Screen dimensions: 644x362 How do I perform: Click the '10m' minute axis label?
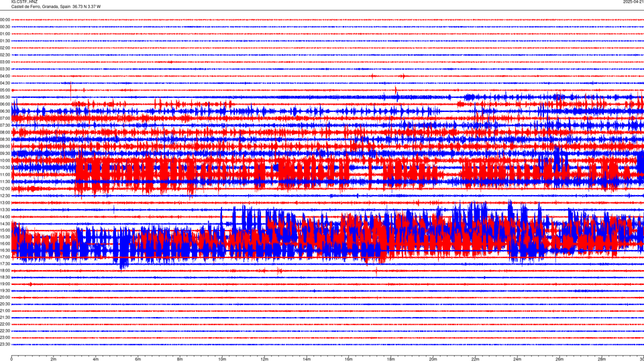pos(222,359)
